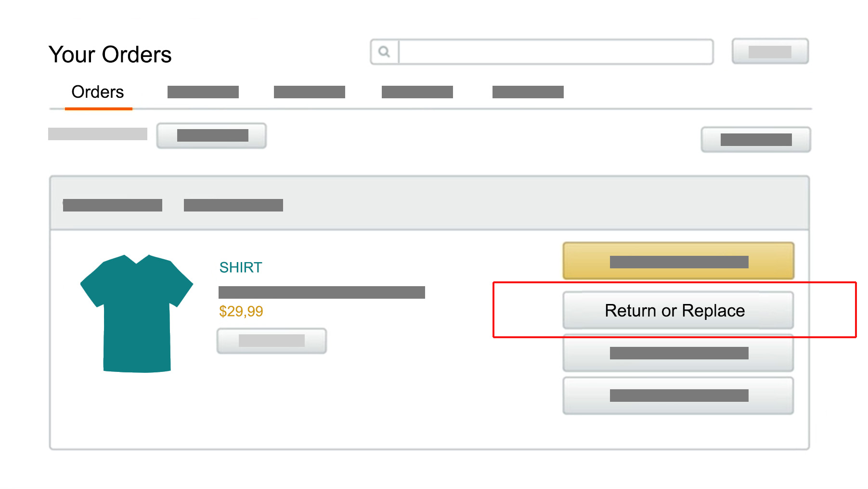Click the bottom-most order action button
Viewport: 868px width, 489px height.
click(678, 396)
